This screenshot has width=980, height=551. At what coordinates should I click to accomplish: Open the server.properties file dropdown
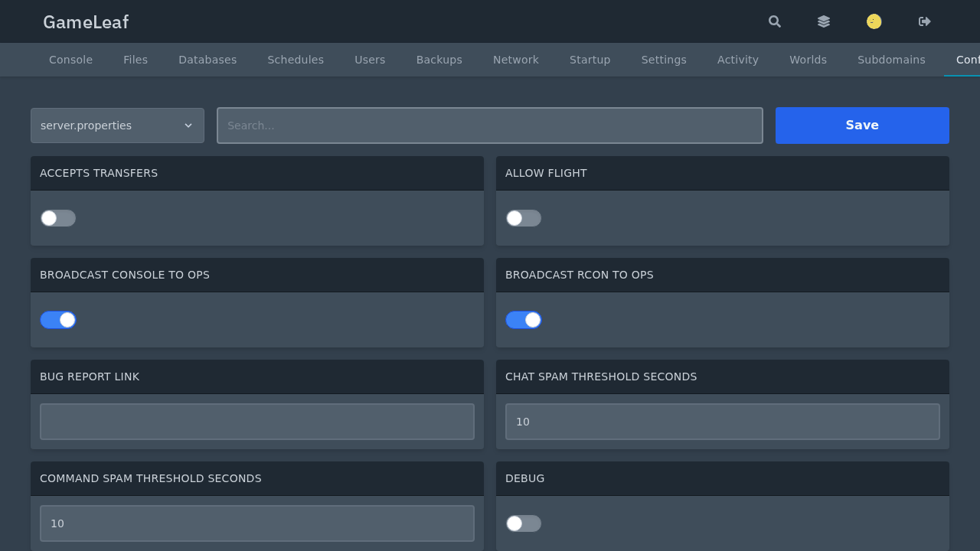(117, 126)
